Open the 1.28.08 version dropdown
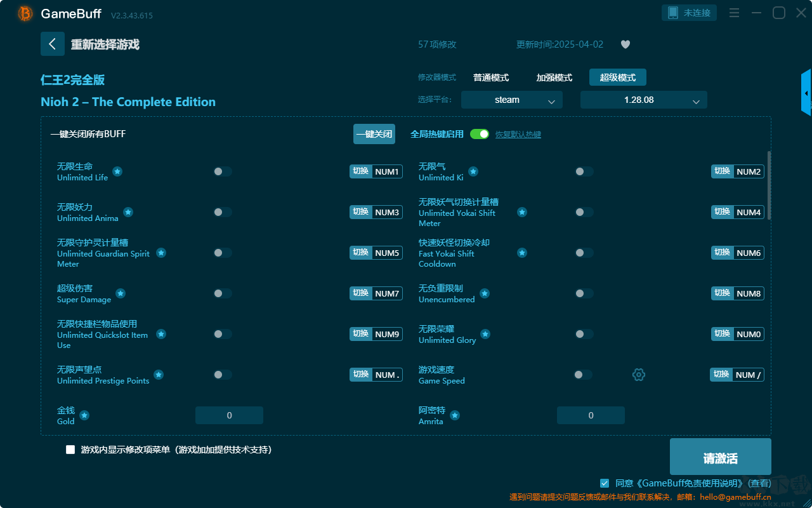The width and height of the screenshot is (812, 508). pos(644,100)
